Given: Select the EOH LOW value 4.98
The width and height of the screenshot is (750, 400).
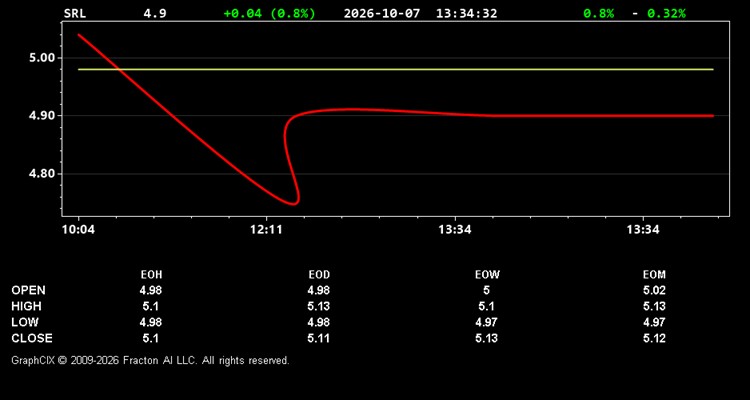Looking at the screenshot, I should tap(151, 322).
